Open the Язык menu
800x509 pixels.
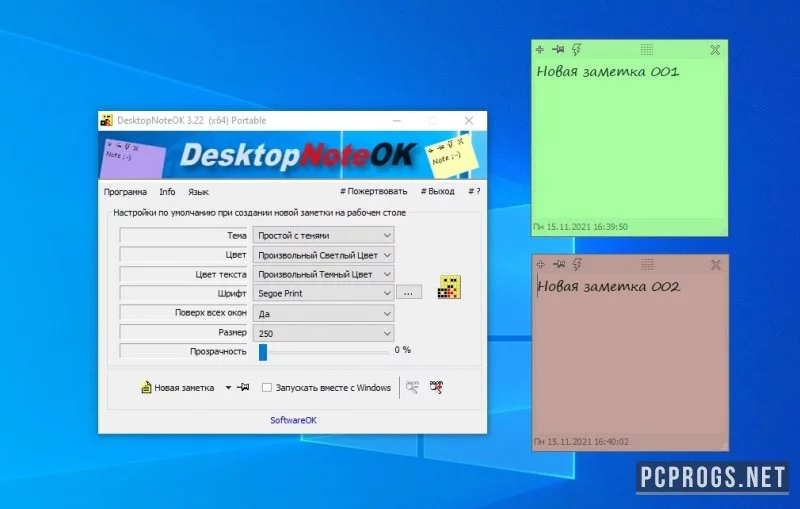point(198,192)
